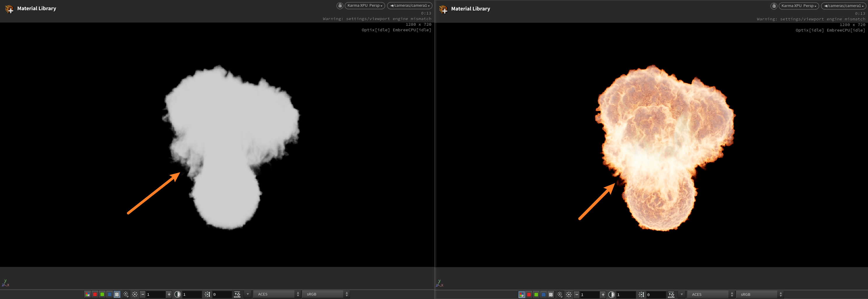This screenshot has width=868, height=299.
Task: Open the Karma XPU Persp menu in right viewport
Action: [798, 6]
